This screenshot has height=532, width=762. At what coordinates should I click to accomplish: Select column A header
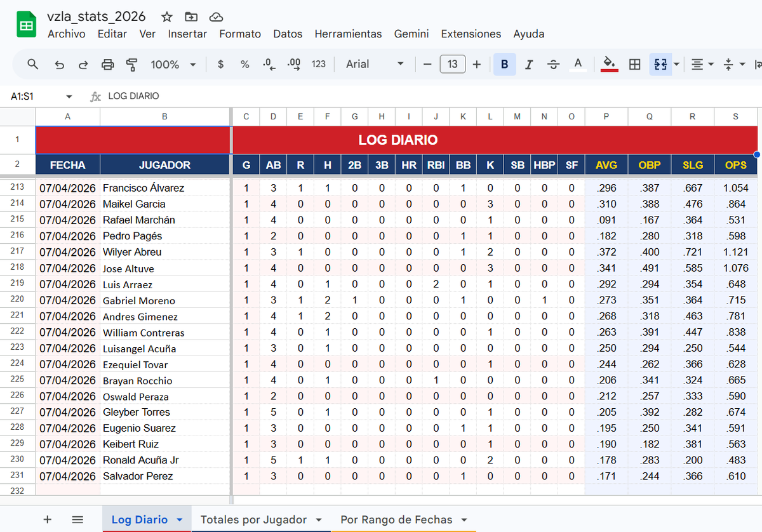[x=68, y=116]
